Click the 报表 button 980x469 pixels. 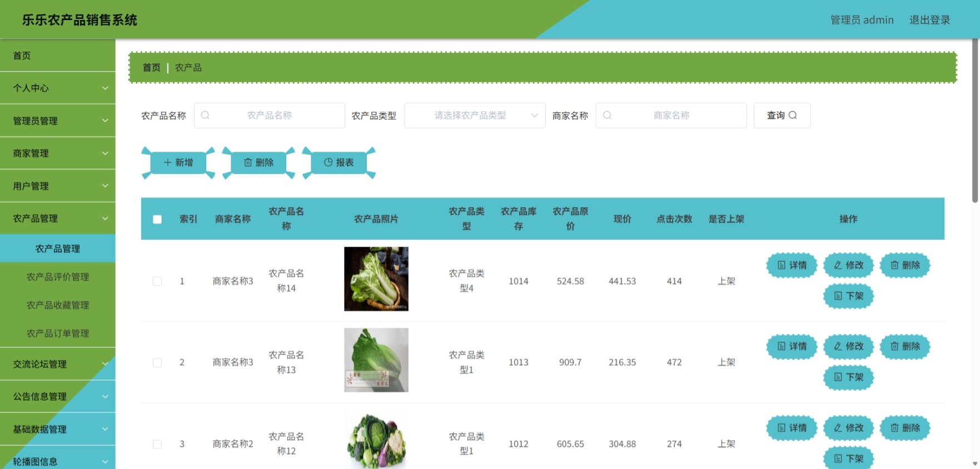tap(339, 162)
